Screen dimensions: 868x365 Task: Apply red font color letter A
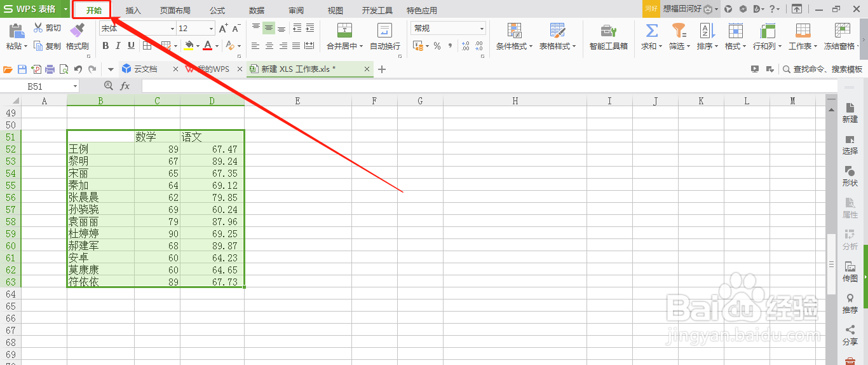coord(207,46)
